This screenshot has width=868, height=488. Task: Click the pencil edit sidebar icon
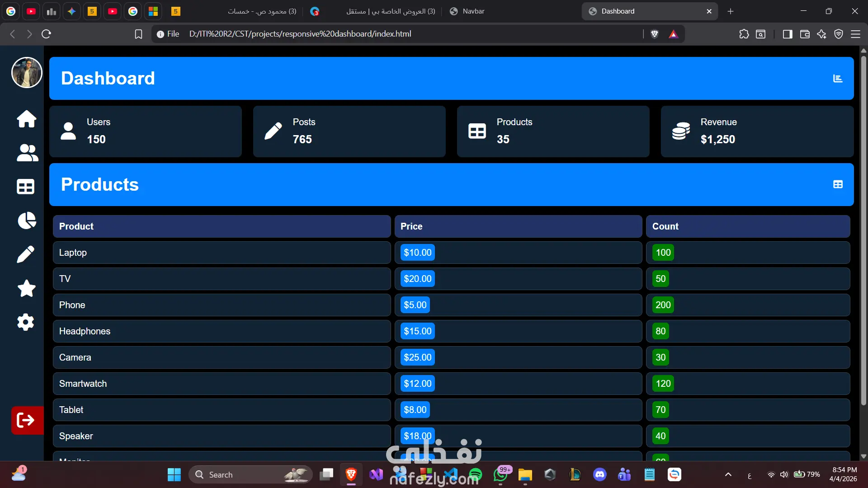click(x=26, y=254)
